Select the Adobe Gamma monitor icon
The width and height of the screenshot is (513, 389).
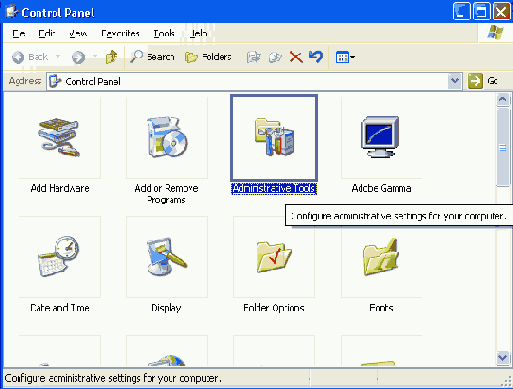380,137
